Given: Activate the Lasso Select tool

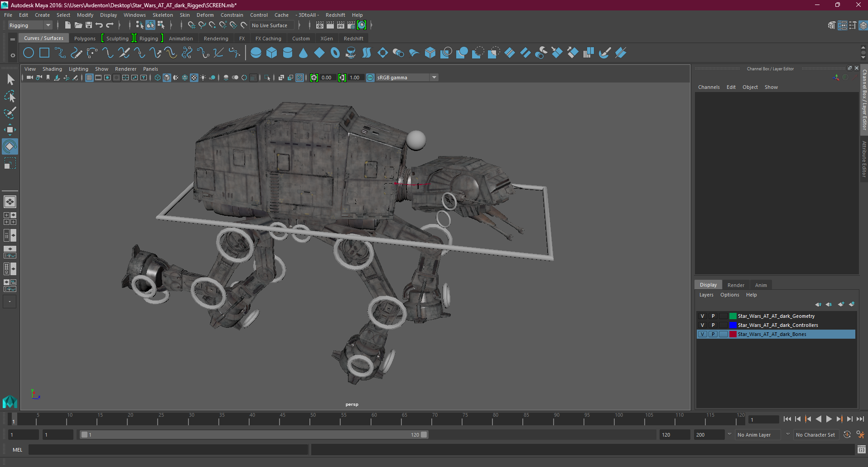Looking at the screenshot, I should 10,96.
